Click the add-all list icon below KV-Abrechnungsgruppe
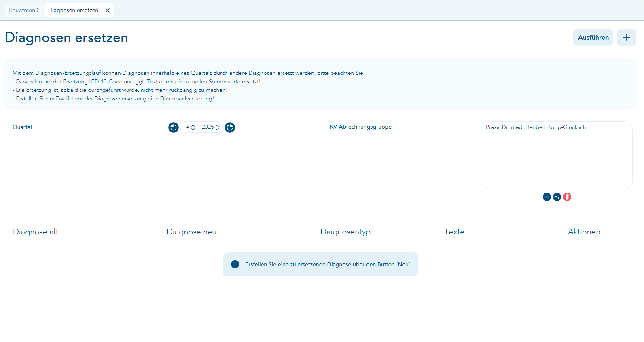Viewport: 644px width, 342px height. (x=557, y=197)
